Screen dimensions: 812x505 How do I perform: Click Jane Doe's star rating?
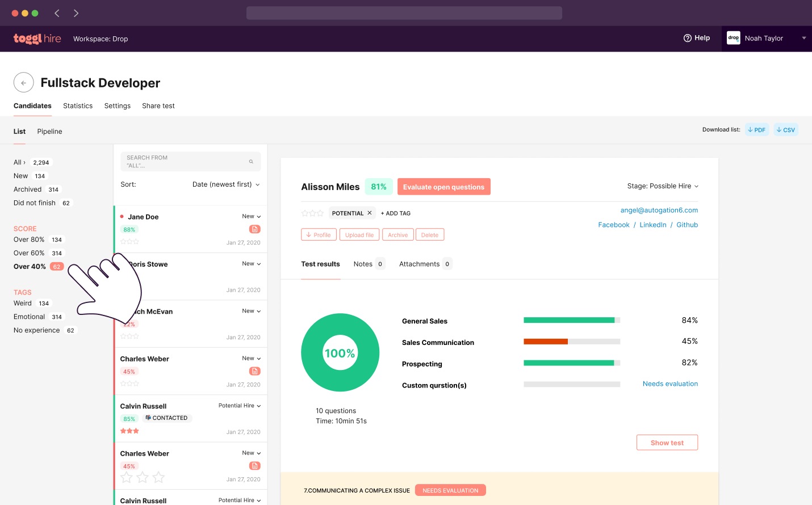(129, 242)
